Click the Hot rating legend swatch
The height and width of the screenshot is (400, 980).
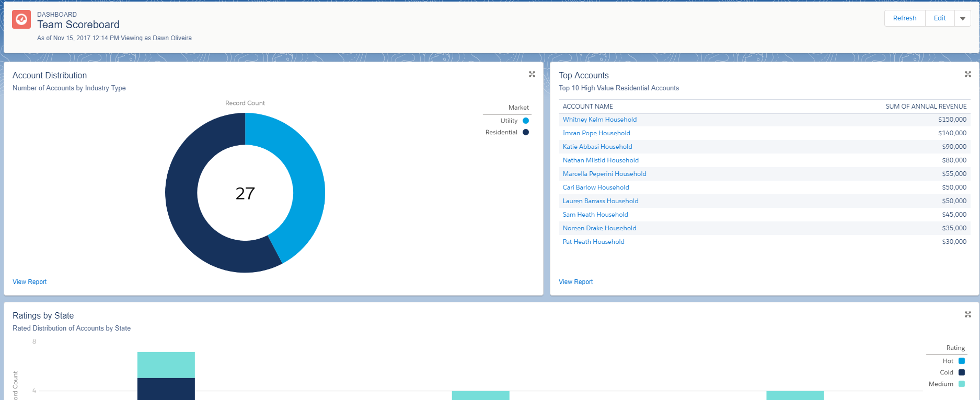(x=962, y=361)
